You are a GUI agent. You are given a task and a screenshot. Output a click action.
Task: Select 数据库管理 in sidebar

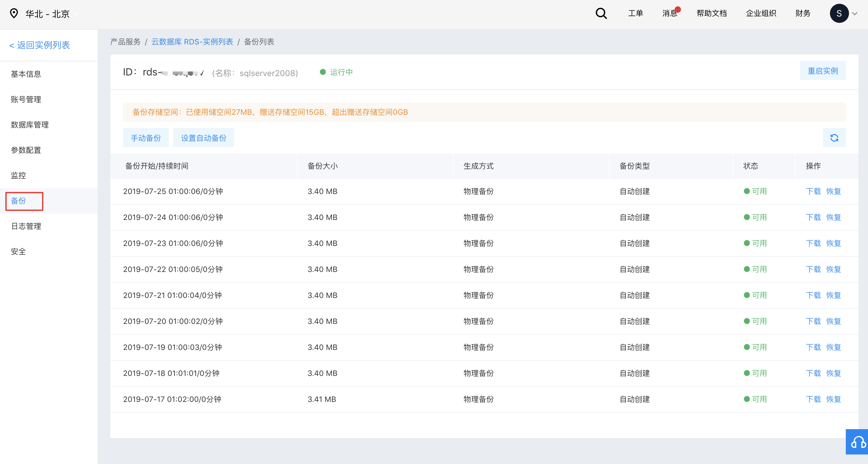30,125
